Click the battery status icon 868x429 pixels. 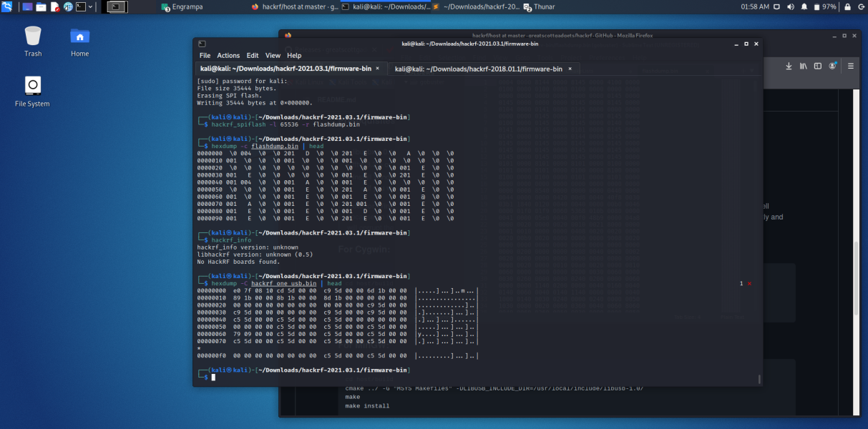(x=817, y=6)
